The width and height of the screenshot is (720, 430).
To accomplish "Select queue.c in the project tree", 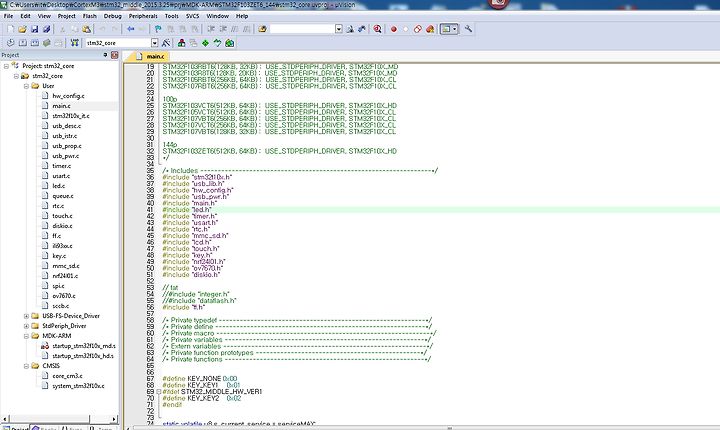I will coord(63,196).
